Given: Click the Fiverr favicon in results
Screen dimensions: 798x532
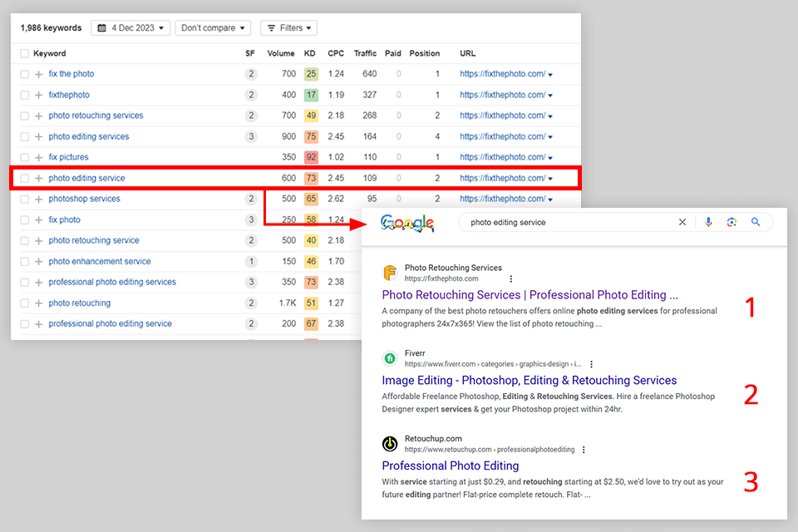Looking at the screenshot, I should coord(390,358).
